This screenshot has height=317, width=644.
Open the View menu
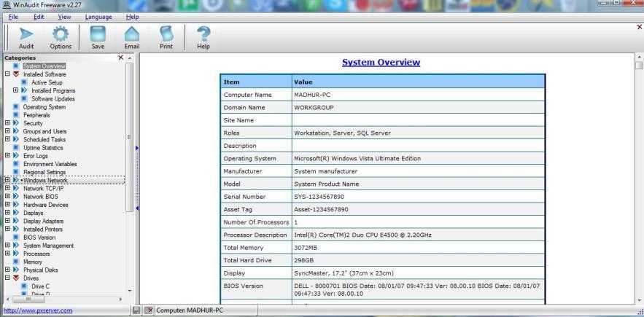(x=64, y=17)
